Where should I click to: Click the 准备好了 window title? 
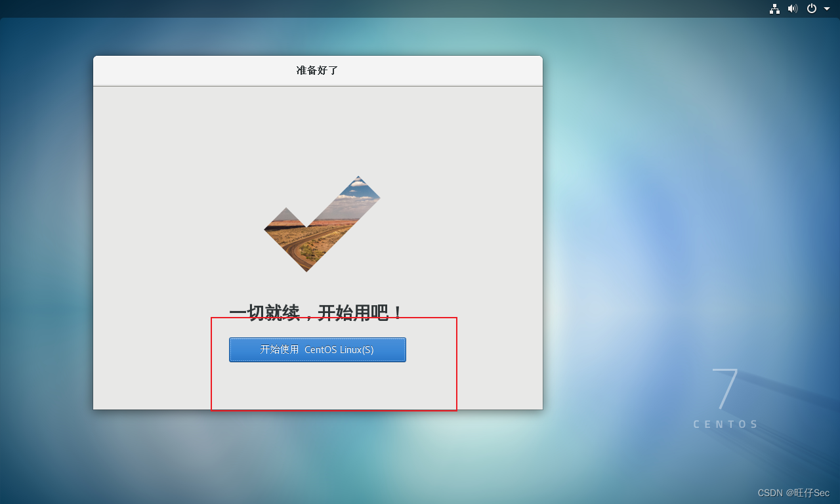click(x=318, y=70)
